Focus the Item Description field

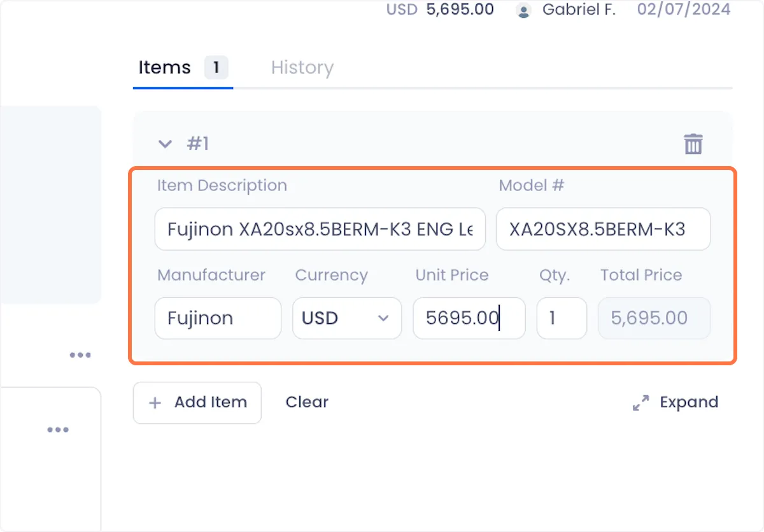click(x=320, y=229)
